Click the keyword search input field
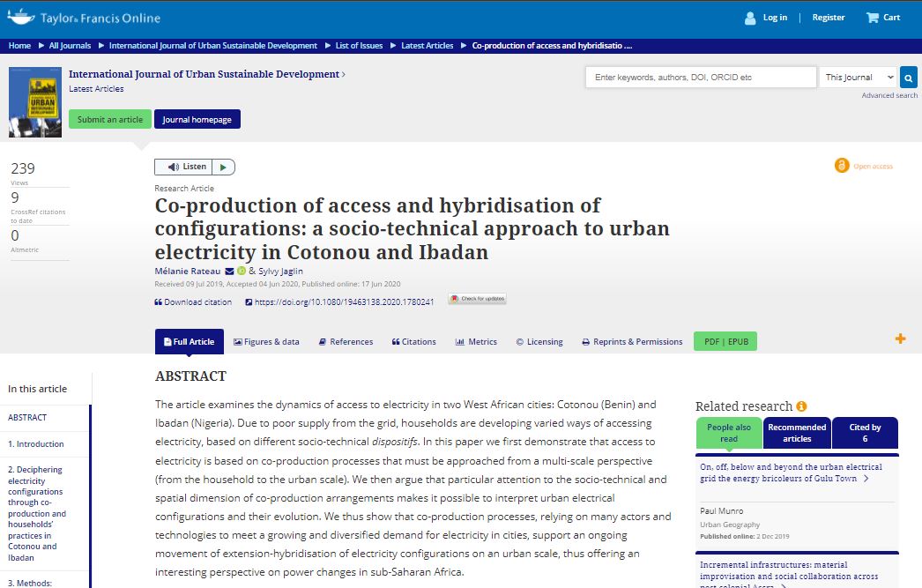922x588 pixels. point(701,77)
